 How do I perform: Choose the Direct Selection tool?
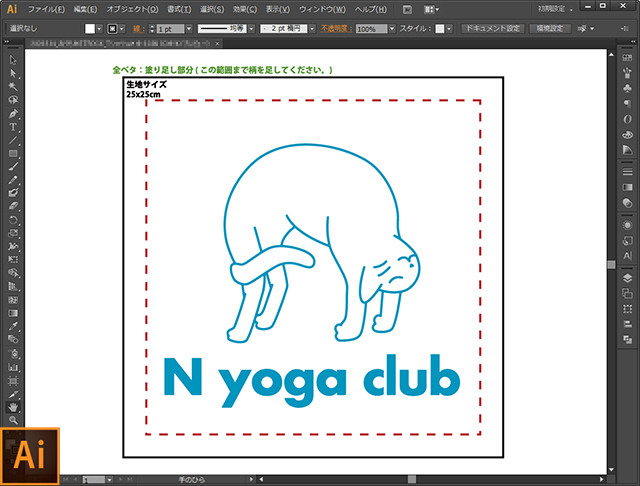tap(13, 74)
